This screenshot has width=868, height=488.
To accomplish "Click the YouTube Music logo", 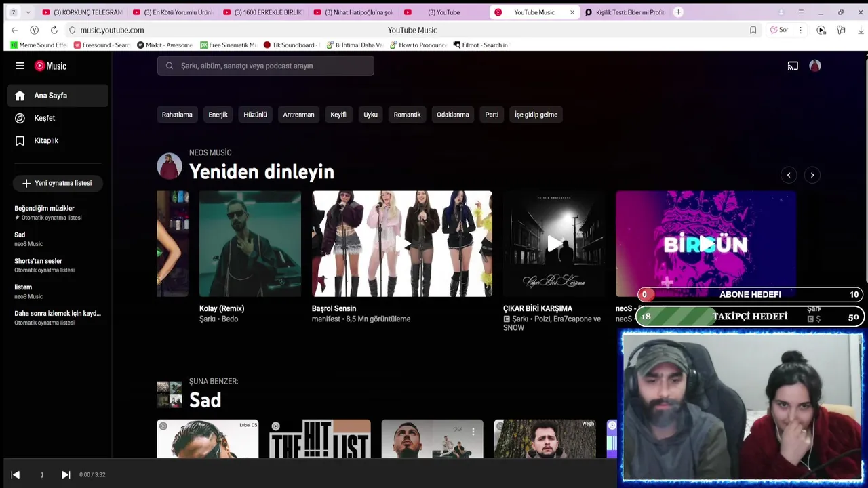I will click(x=51, y=66).
